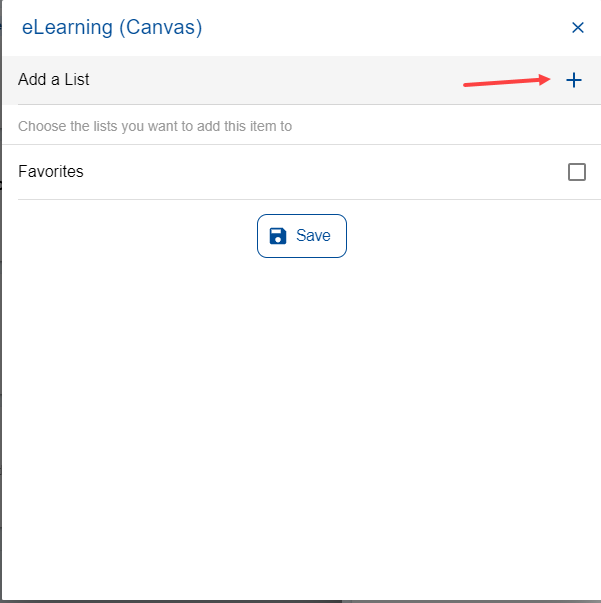Click the divider line under Favorites
The height and width of the screenshot is (603, 601).
(x=309, y=199)
